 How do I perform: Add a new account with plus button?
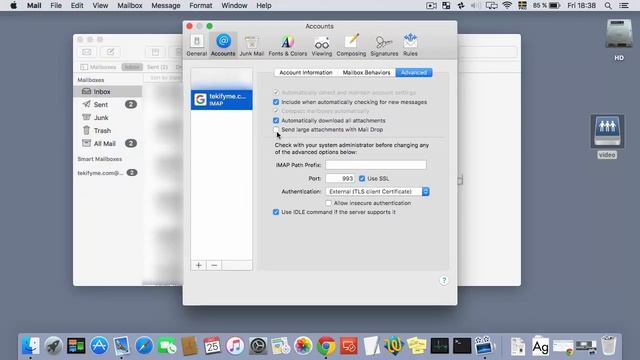click(198, 265)
